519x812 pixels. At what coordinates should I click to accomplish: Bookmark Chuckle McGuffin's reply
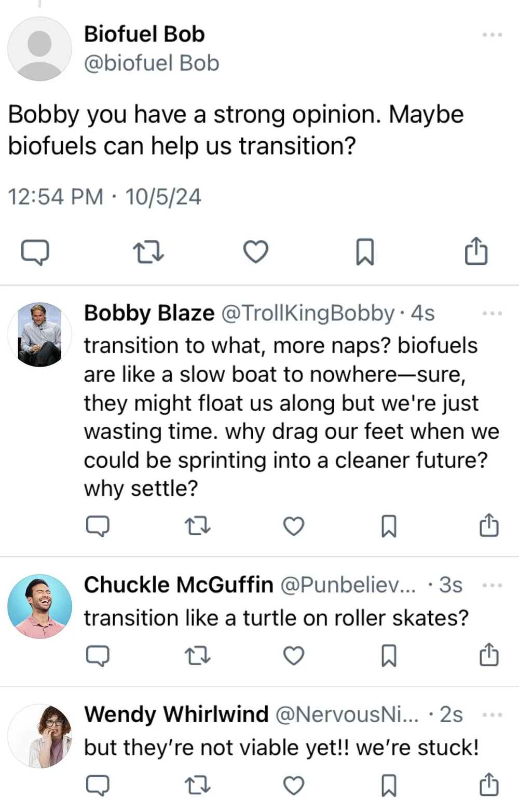[x=389, y=656]
